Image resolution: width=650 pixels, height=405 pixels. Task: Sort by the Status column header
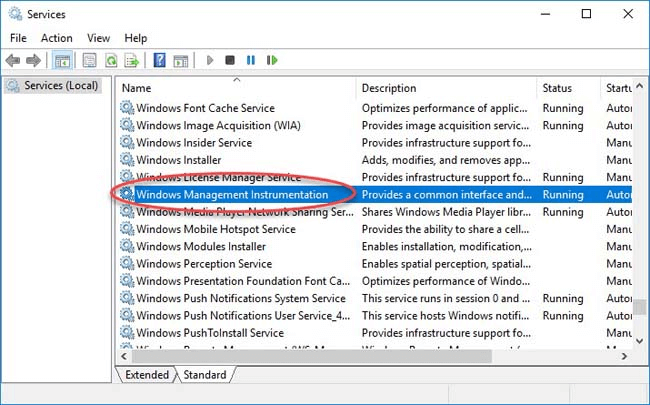568,88
